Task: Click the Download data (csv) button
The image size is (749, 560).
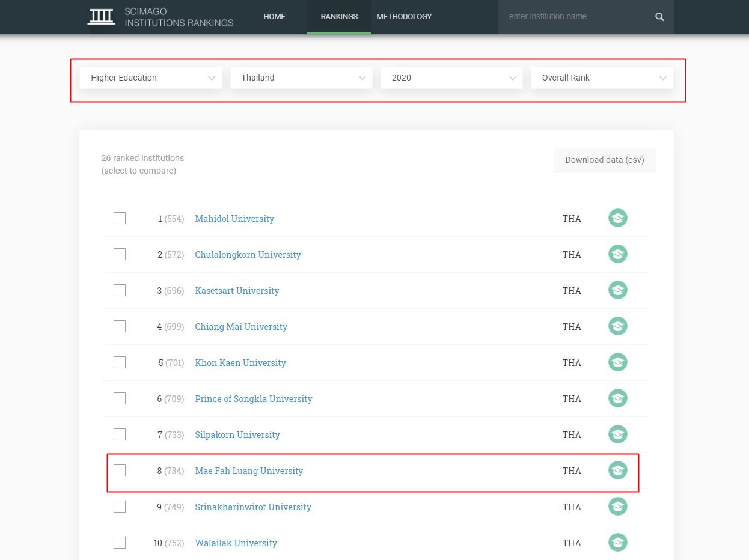Action: pyautogui.click(x=605, y=160)
